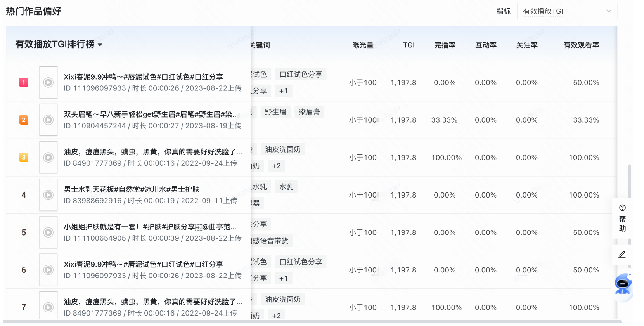The image size is (644, 326).
Task: Expand the 有效播放TGI排行榜 ranking selector
Action: pyautogui.click(x=59, y=44)
